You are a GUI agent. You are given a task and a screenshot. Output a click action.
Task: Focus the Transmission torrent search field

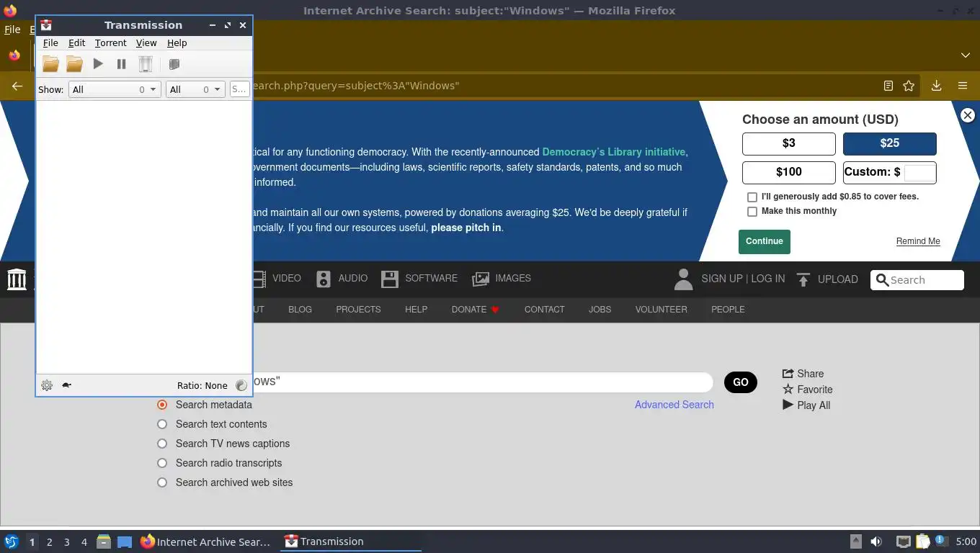pyautogui.click(x=239, y=89)
